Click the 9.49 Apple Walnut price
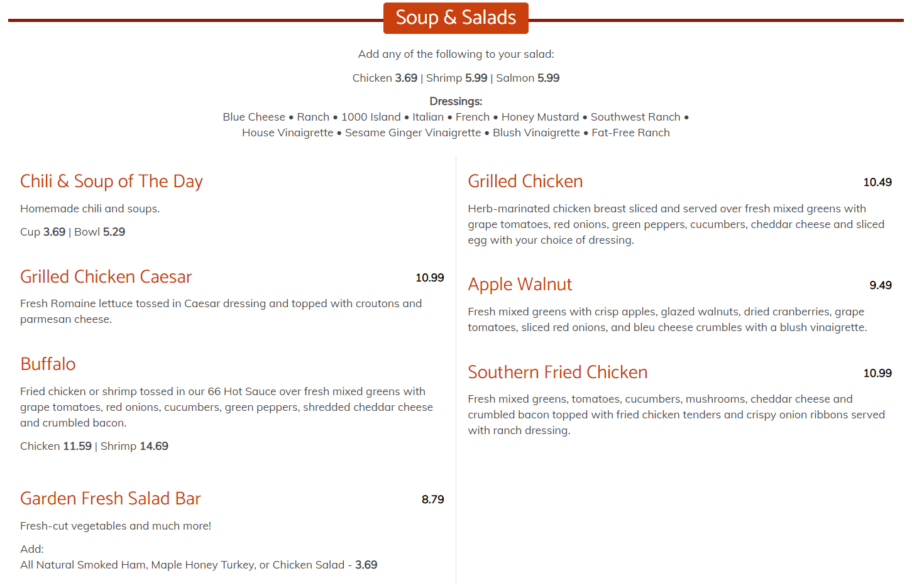Viewport: 912px width, 588px height. coord(880,286)
